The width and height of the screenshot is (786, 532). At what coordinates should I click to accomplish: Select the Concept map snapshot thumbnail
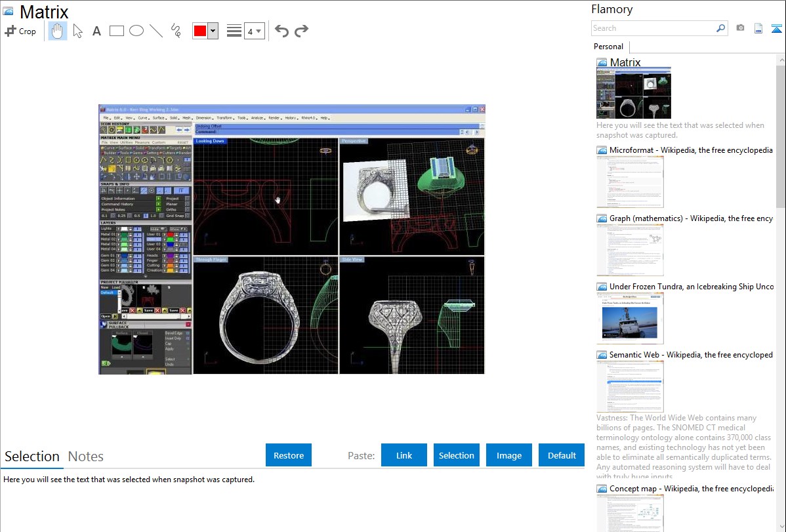pos(630,513)
